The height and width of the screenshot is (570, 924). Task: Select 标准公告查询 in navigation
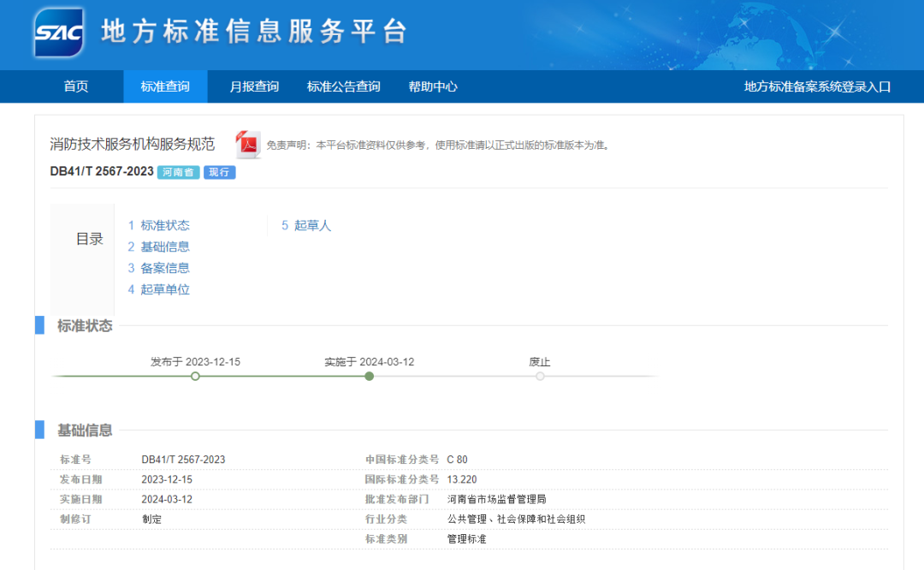[343, 86]
